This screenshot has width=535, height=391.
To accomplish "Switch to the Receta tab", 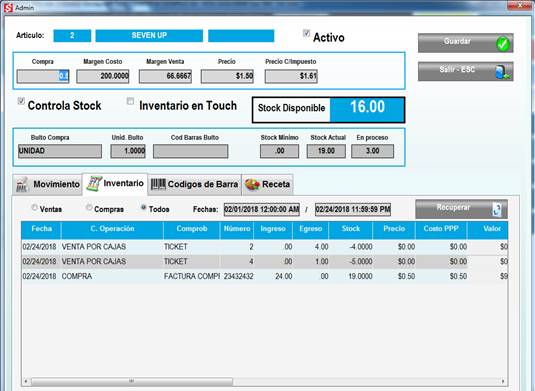I will coord(268,185).
